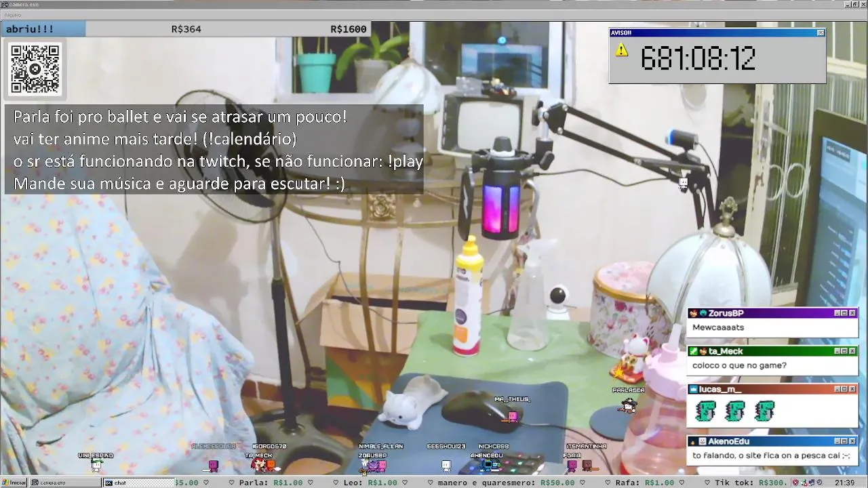Click the crown badge next to lucas_m_

pyautogui.click(x=693, y=389)
